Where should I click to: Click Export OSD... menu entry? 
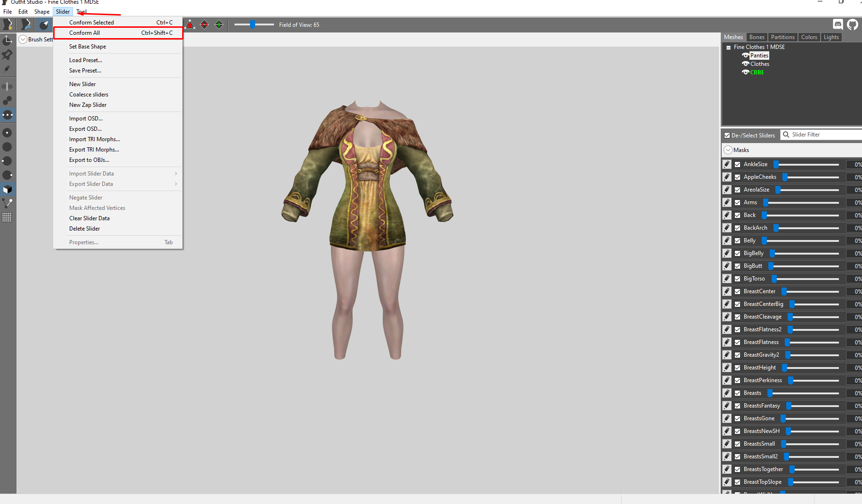118,129
